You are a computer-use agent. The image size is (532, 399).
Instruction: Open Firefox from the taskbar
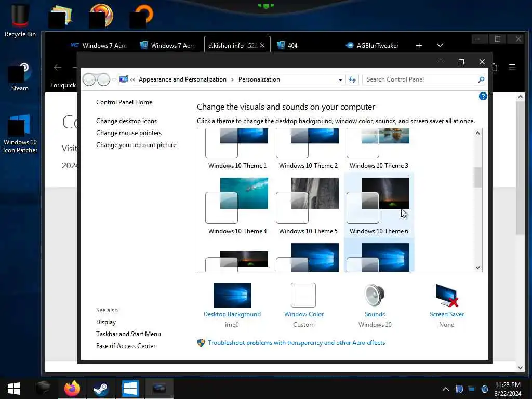(72, 389)
